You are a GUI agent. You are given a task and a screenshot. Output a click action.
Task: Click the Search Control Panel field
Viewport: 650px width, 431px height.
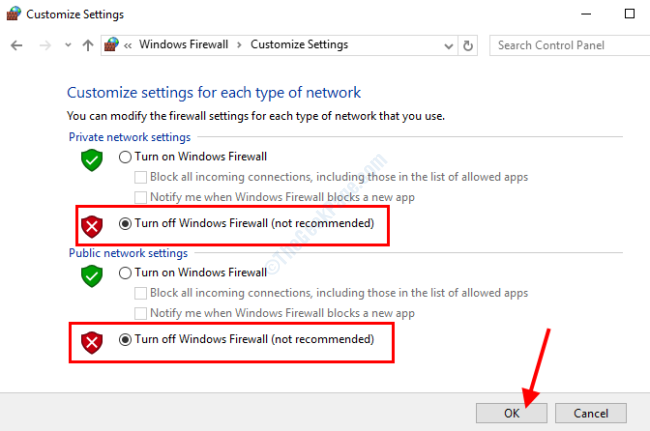[570, 45]
